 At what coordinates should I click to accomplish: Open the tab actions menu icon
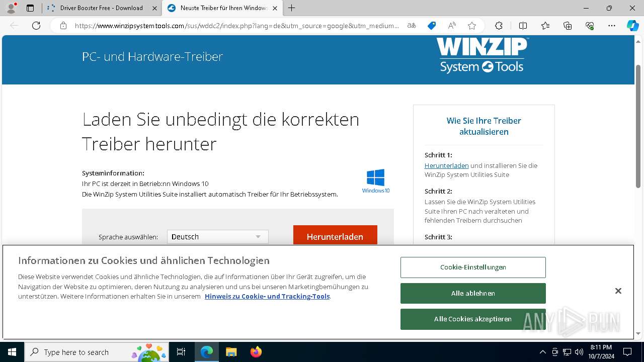[x=30, y=8]
